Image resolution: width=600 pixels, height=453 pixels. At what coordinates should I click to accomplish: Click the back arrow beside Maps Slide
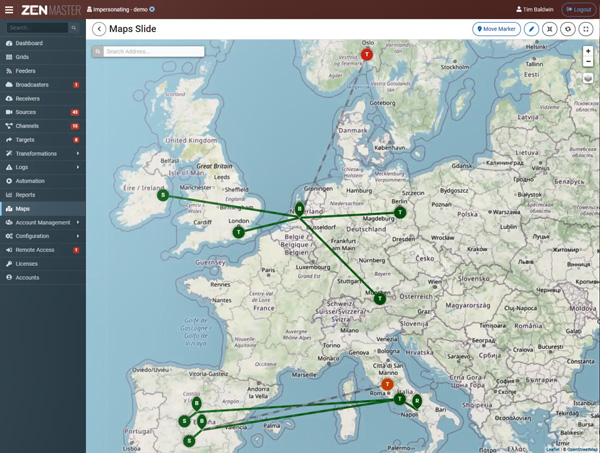(99, 29)
